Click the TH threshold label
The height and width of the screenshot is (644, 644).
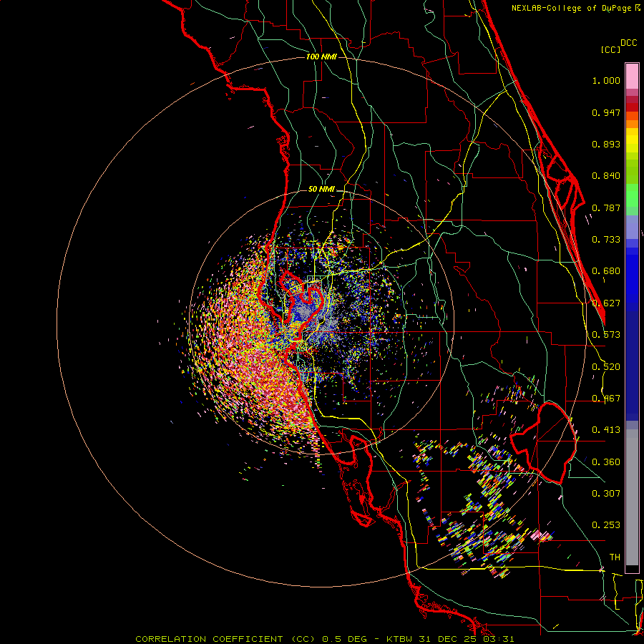(x=615, y=557)
